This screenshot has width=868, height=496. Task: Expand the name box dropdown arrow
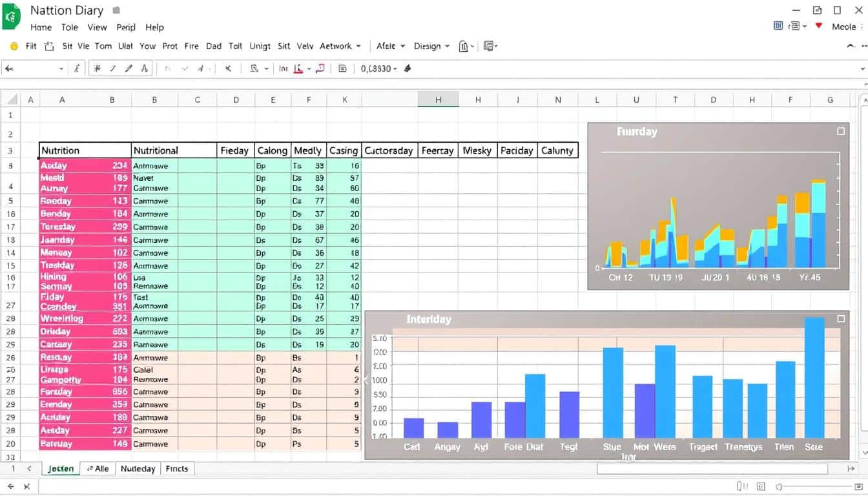[61, 68]
